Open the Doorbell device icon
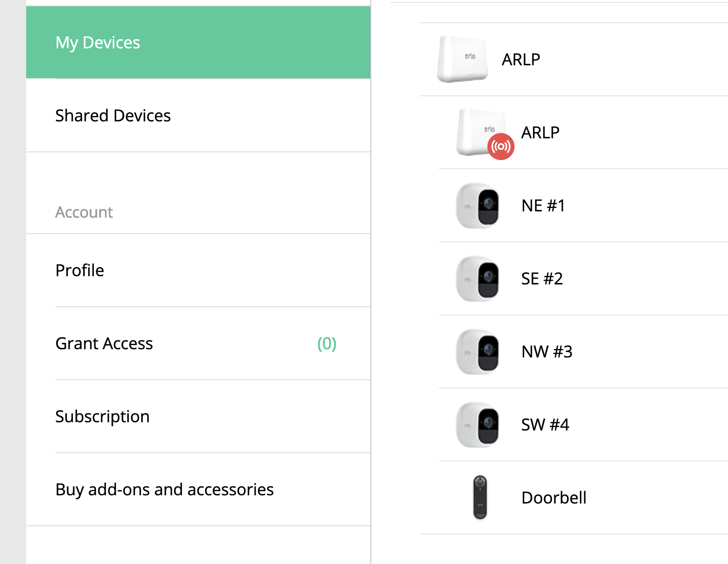Viewport: 728px width, 564px height. pos(480,498)
